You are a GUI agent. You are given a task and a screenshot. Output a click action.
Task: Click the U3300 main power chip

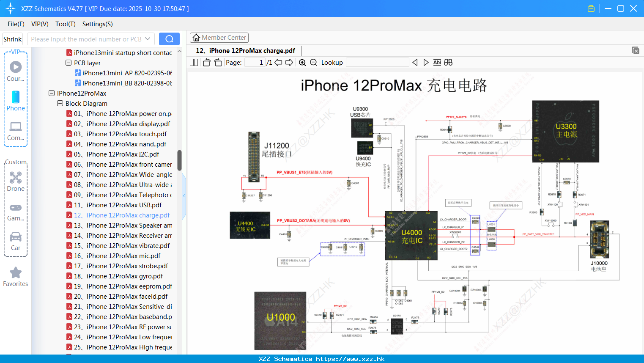pyautogui.click(x=566, y=131)
